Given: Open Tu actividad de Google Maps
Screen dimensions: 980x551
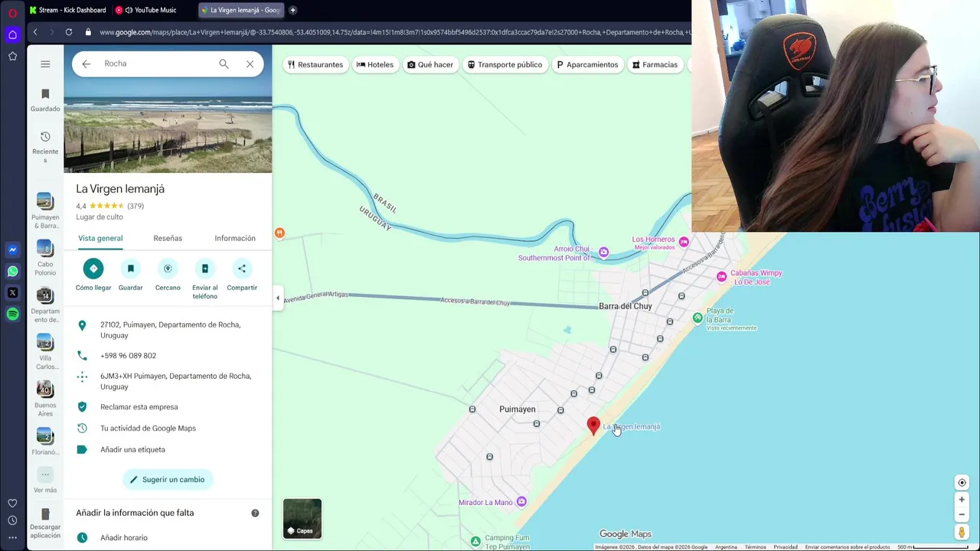Looking at the screenshot, I should [148, 429].
